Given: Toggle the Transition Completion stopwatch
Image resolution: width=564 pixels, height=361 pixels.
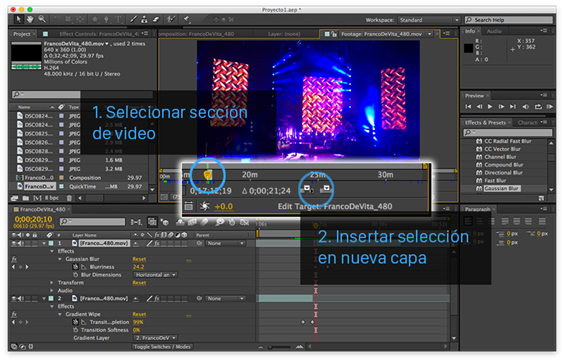Looking at the screenshot, I should click(x=75, y=322).
